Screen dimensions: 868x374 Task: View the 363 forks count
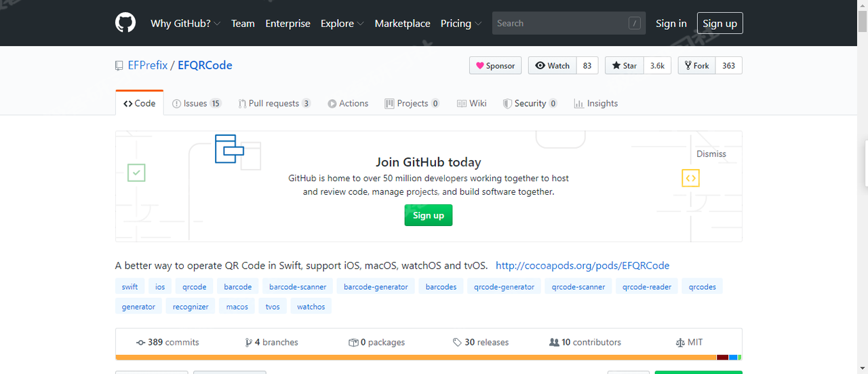click(729, 66)
